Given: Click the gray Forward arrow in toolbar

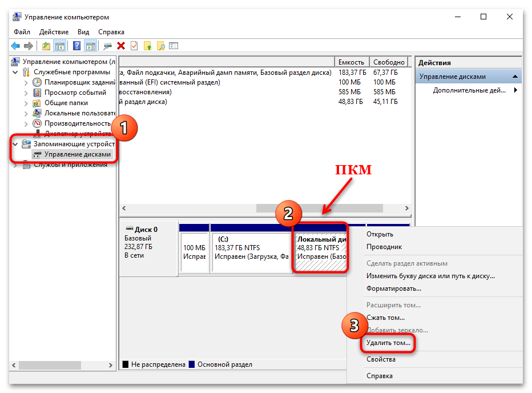Looking at the screenshot, I should click(29, 46).
